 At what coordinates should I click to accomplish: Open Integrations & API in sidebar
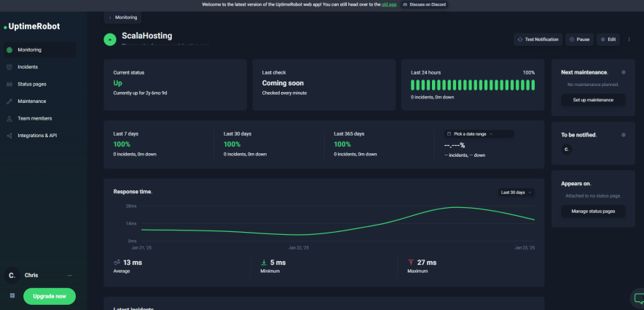coord(36,136)
